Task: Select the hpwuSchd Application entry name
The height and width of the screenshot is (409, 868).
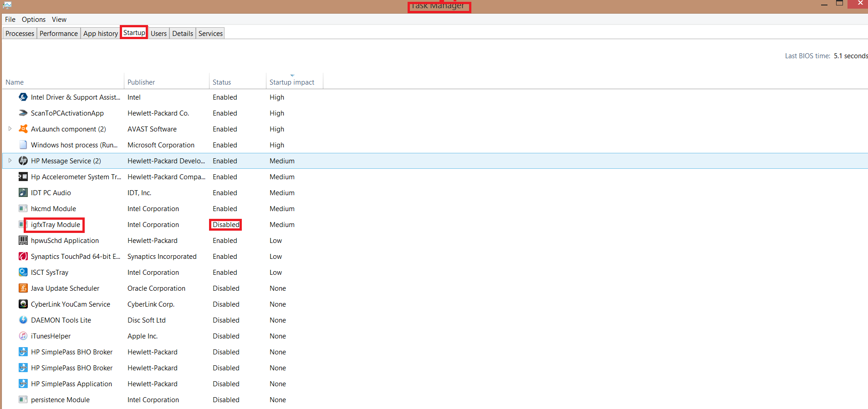Action: [x=65, y=241]
